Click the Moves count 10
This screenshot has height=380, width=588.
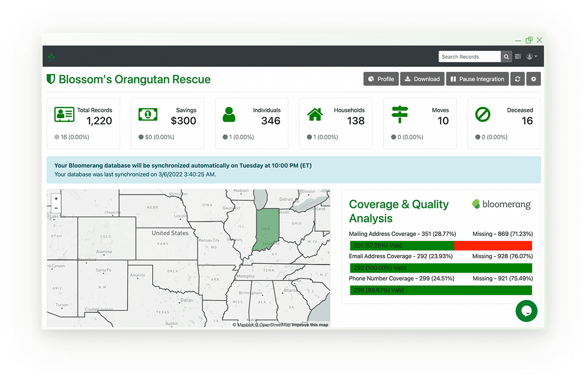[443, 121]
